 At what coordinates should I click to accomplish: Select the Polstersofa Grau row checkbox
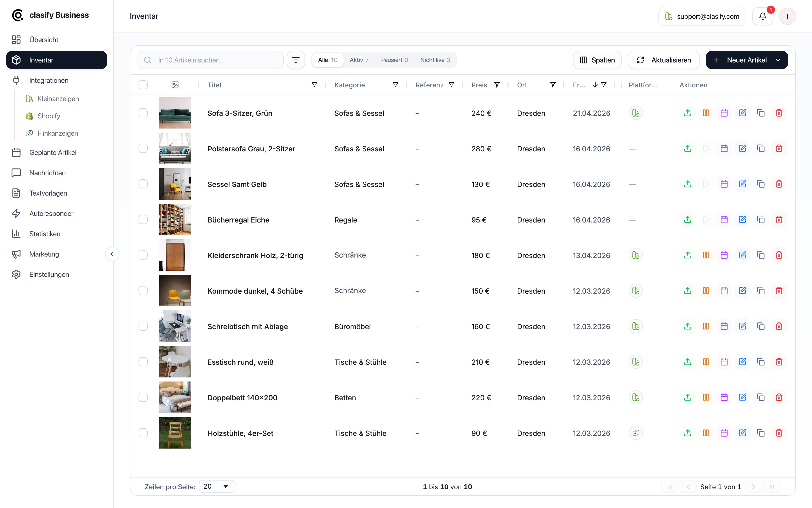pyautogui.click(x=143, y=149)
